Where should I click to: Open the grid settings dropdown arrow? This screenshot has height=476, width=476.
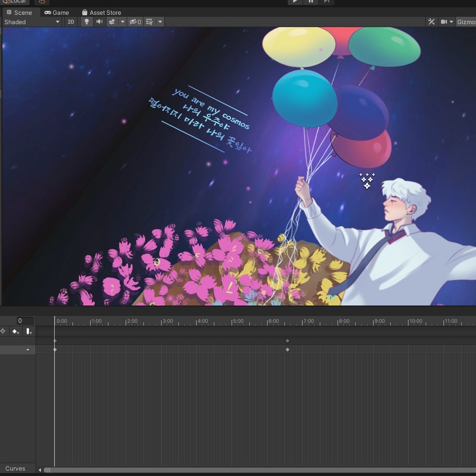tap(160, 22)
